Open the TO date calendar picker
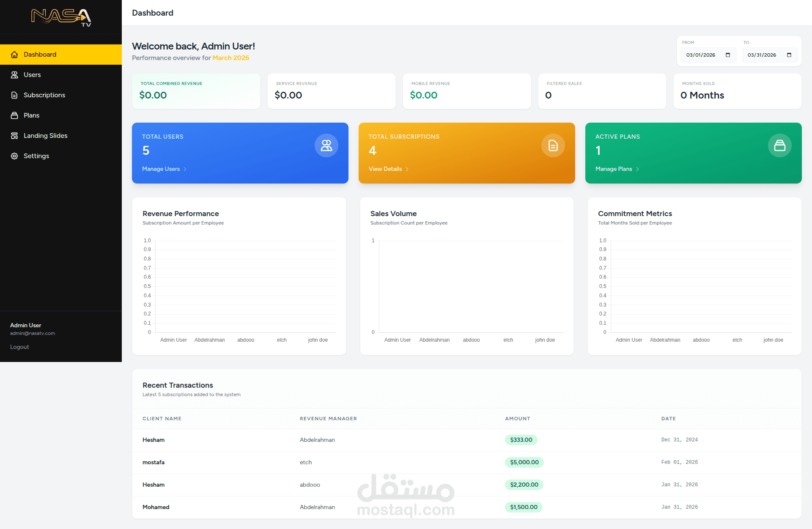 click(789, 55)
